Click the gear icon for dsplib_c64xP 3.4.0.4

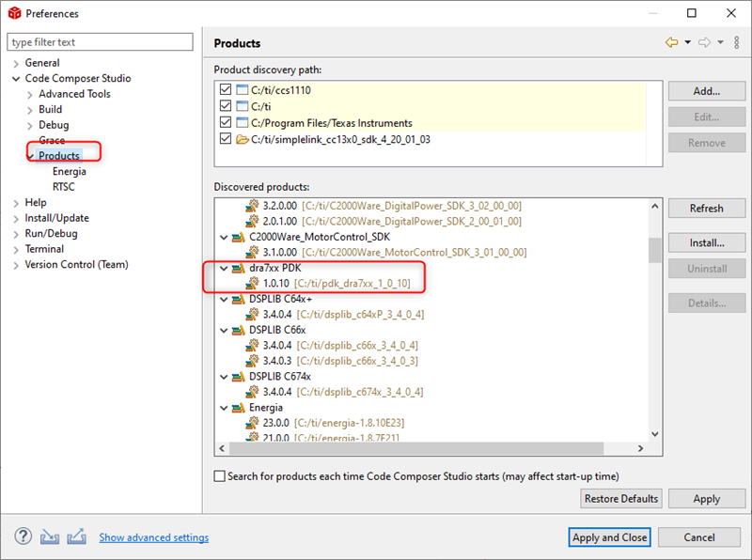[x=252, y=315]
